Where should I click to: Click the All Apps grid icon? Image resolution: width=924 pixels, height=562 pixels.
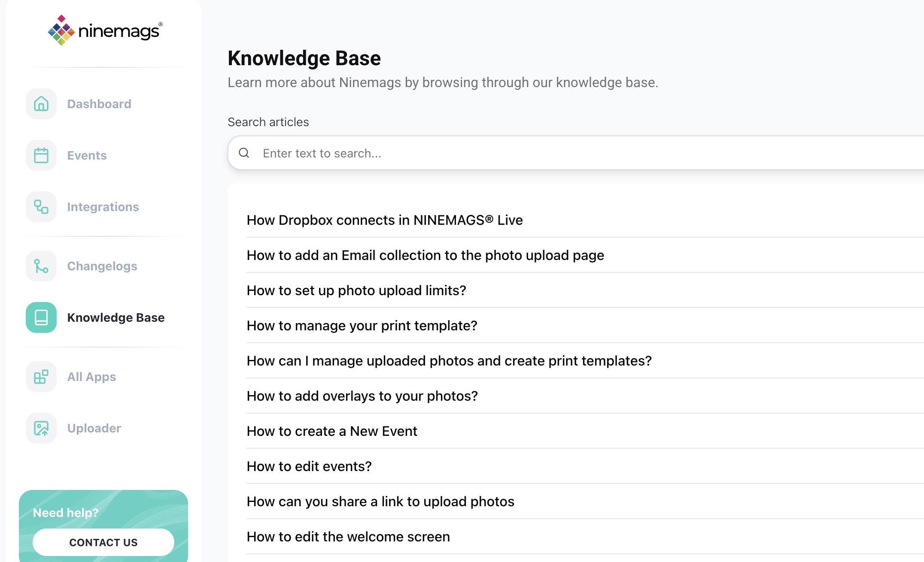pyautogui.click(x=41, y=377)
